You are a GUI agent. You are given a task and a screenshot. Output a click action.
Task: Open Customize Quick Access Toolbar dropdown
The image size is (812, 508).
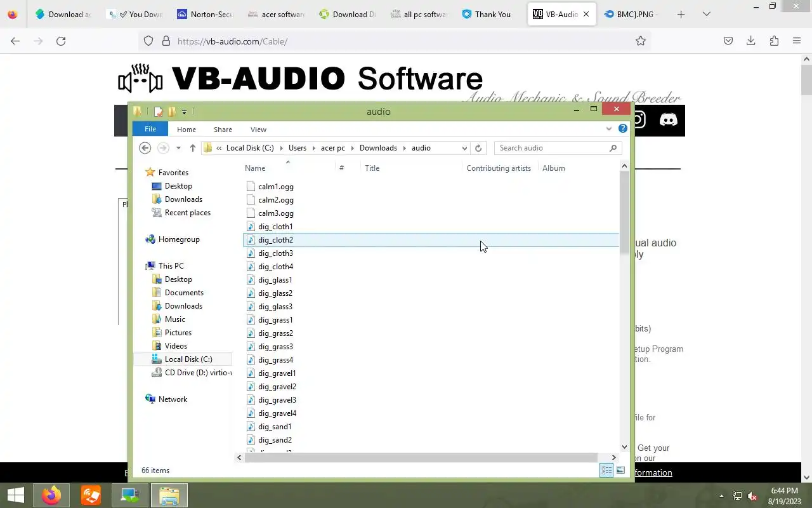[x=184, y=112]
